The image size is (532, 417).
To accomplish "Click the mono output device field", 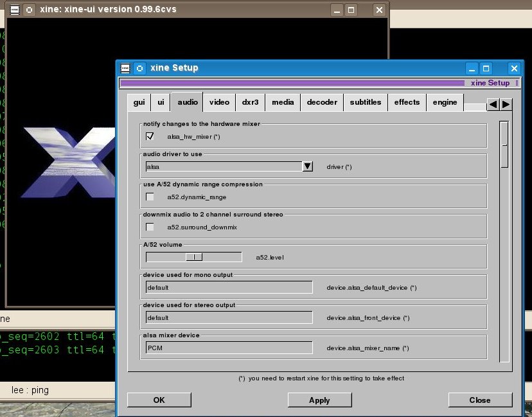I will coord(229,287).
